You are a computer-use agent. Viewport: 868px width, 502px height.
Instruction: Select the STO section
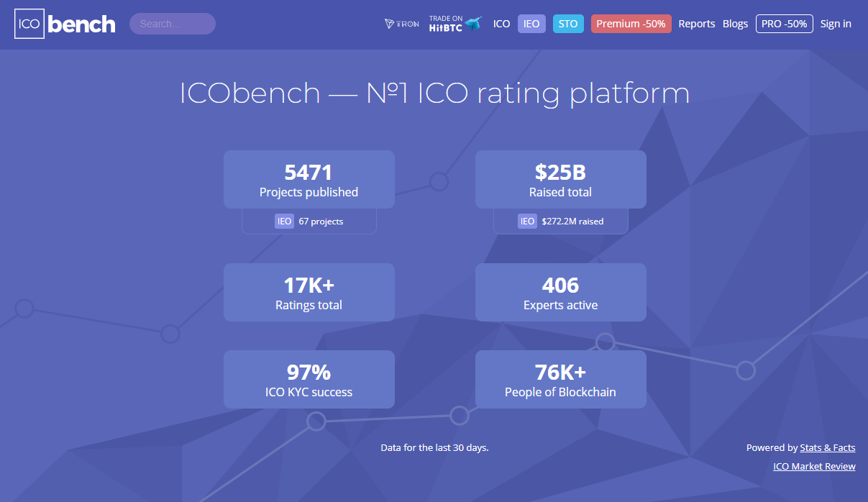point(568,23)
